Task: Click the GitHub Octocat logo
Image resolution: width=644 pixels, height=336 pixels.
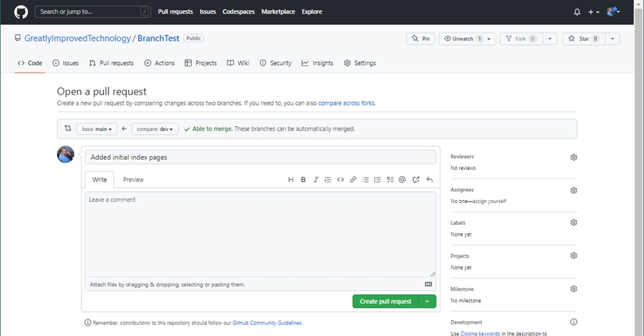Action: [x=21, y=12]
